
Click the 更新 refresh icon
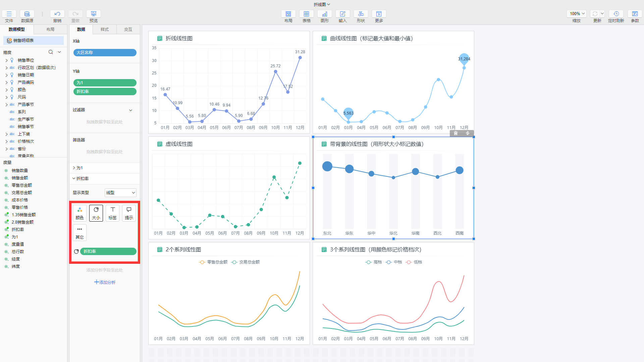click(x=595, y=14)
